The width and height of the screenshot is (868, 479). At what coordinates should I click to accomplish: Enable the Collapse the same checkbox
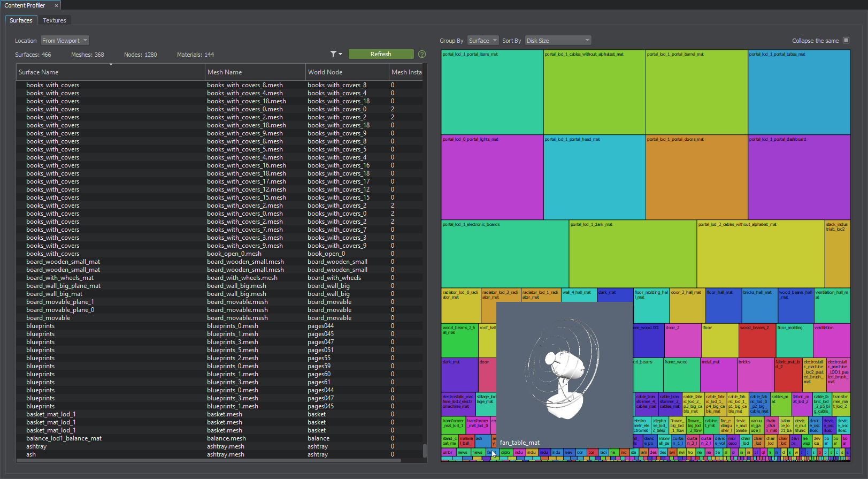846,40
